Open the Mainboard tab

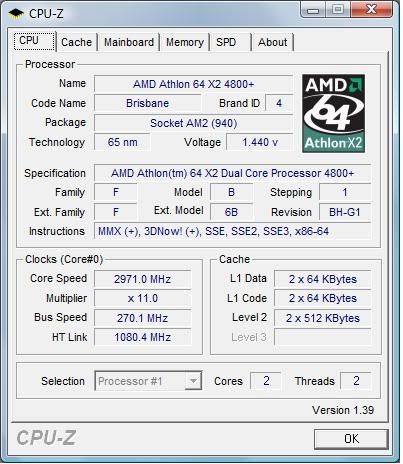point(129,42)
